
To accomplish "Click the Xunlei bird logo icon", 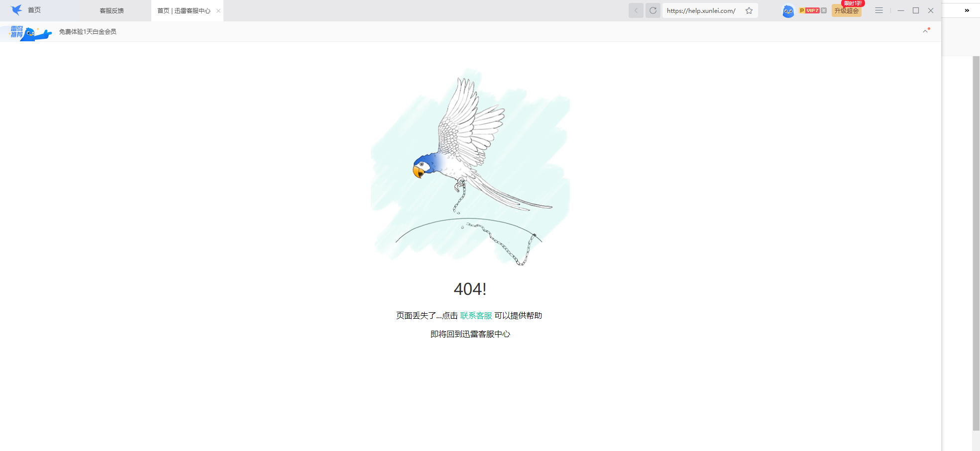I will (16, 10).
